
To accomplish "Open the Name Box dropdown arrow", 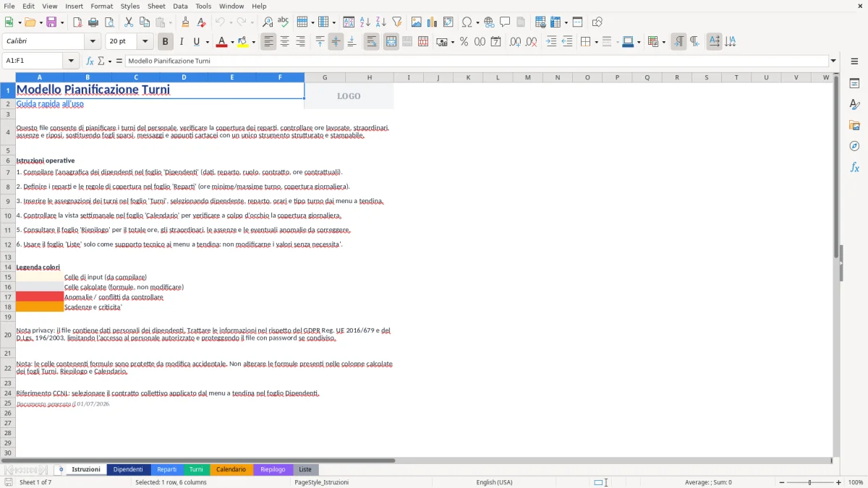I will pyautogui.click(x=70, y=61).
